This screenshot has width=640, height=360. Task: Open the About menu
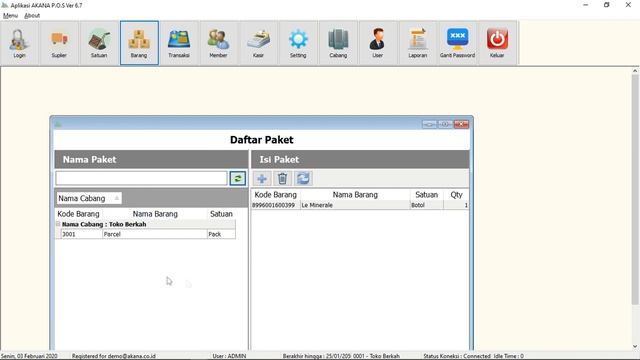click(32, 16)
